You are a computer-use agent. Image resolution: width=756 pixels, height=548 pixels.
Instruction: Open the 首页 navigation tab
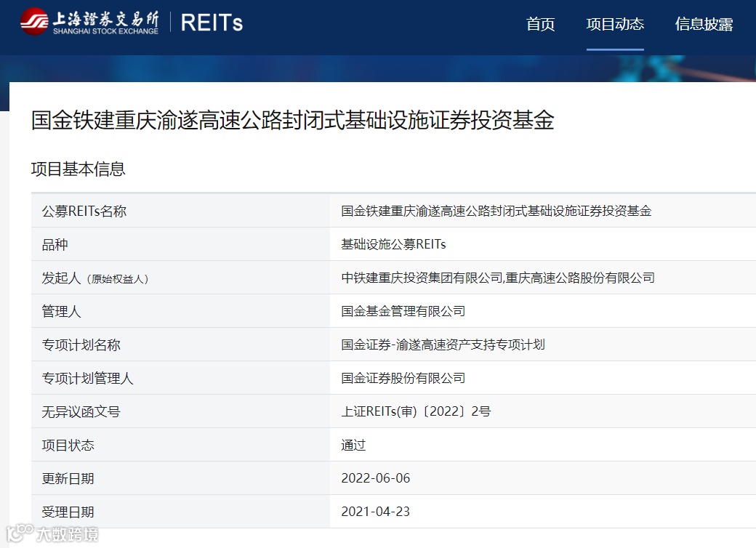click(541, 24)
